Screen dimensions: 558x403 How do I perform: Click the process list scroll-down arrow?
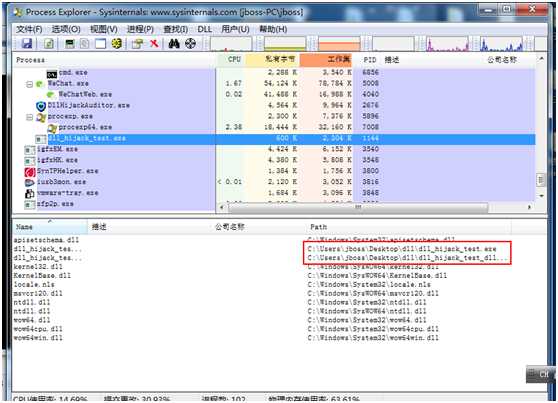coord(541,196)
